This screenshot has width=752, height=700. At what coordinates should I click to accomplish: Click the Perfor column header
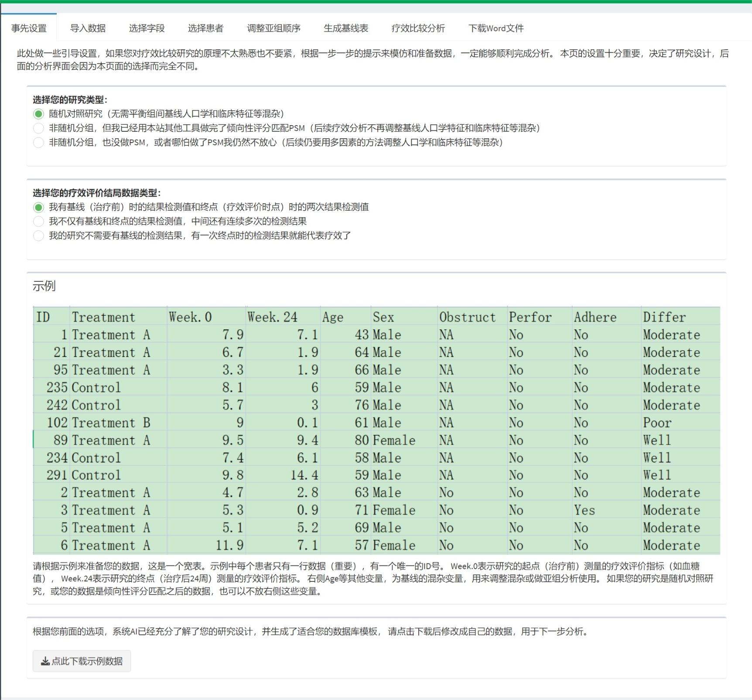click(x=530, y=317)
